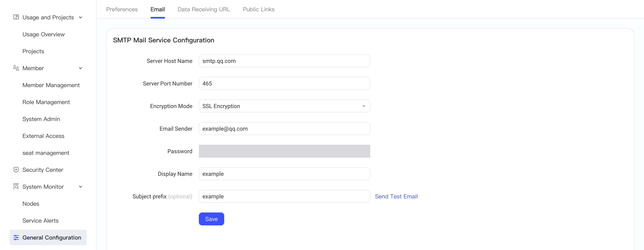Click the Member people icon
644x250 pixels.
16,68
